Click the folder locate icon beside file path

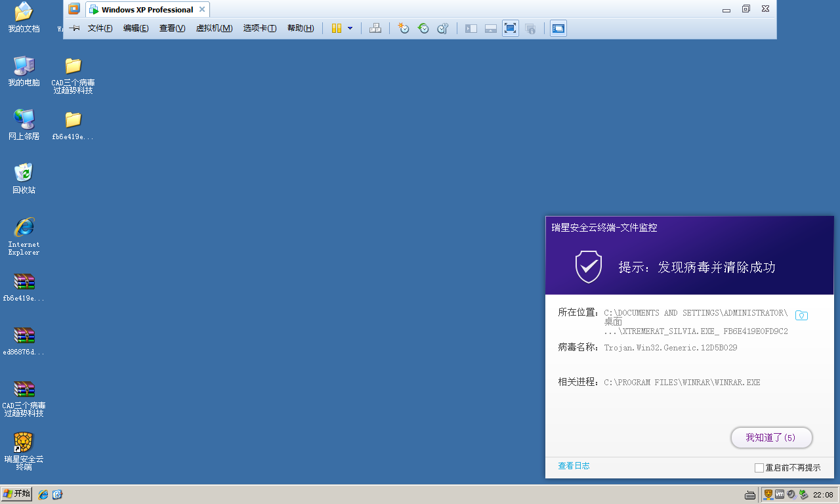tap(801, 316)
